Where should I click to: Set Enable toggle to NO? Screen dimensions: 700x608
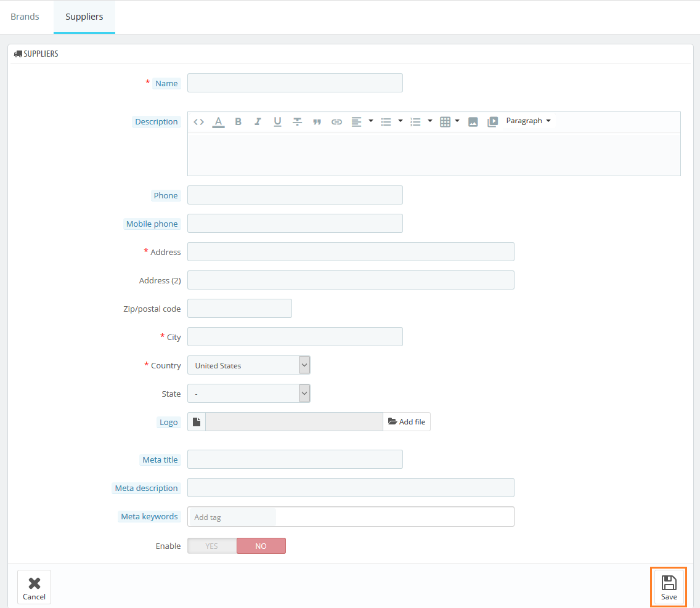(x=261, y=546)
